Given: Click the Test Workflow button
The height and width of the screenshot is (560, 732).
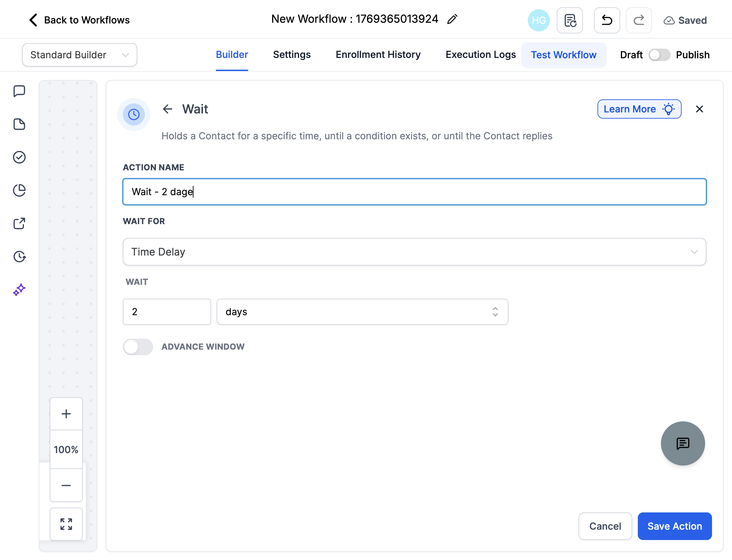Looking at the screenshot, I should coord(563,55).
